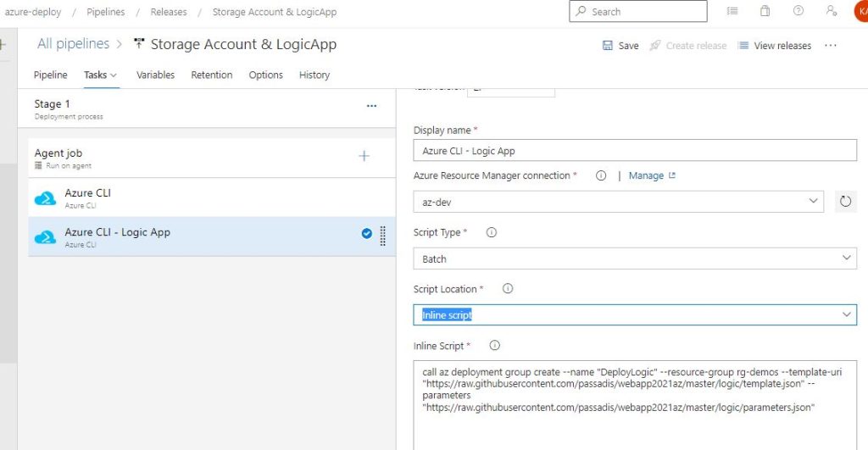This screenshot has width=868, height=450.
Task: Open the View releases list icon
Action: (x=743, y=46)
